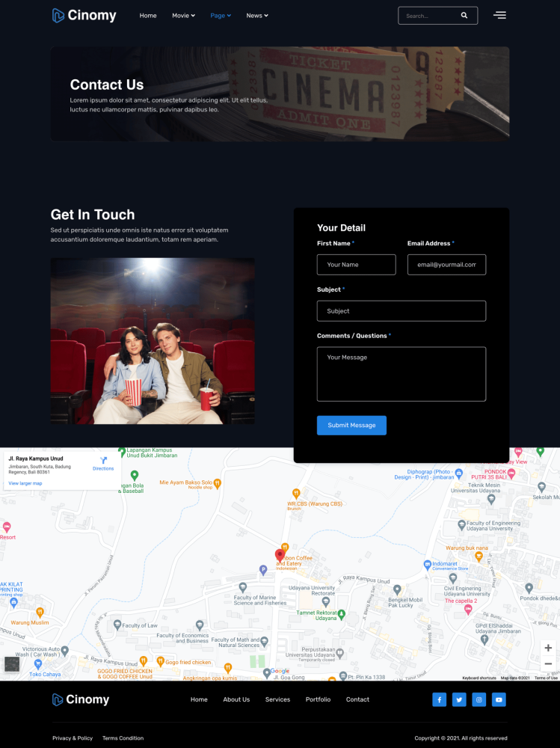Open the View larger map link
Screen dimensions: 560x748
click(25, 483)
